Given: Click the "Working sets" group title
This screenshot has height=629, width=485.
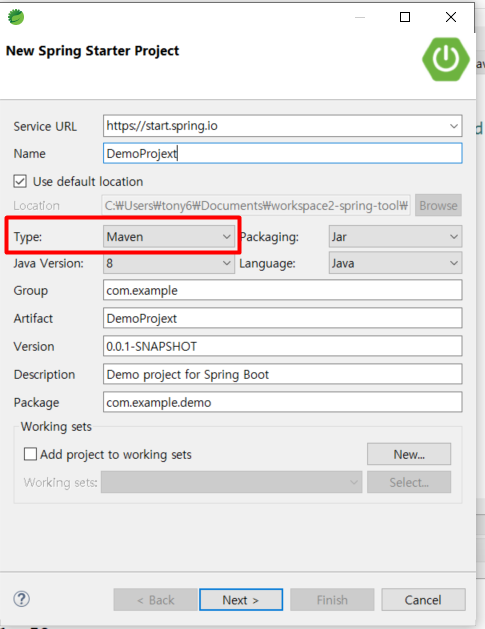Looking at the screenshot, I should [56, 426].
